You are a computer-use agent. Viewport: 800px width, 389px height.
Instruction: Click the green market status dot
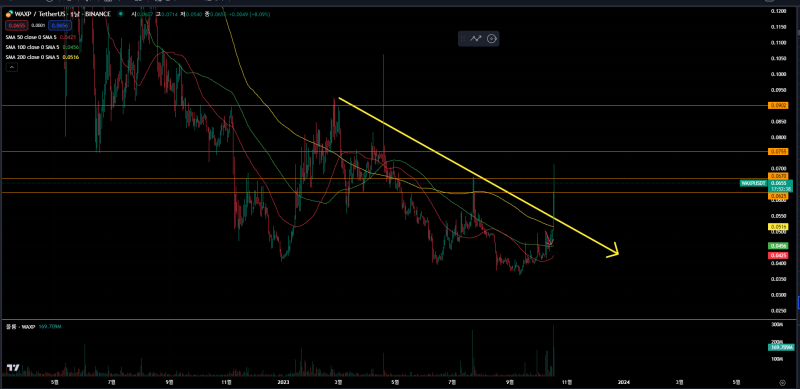120,14
